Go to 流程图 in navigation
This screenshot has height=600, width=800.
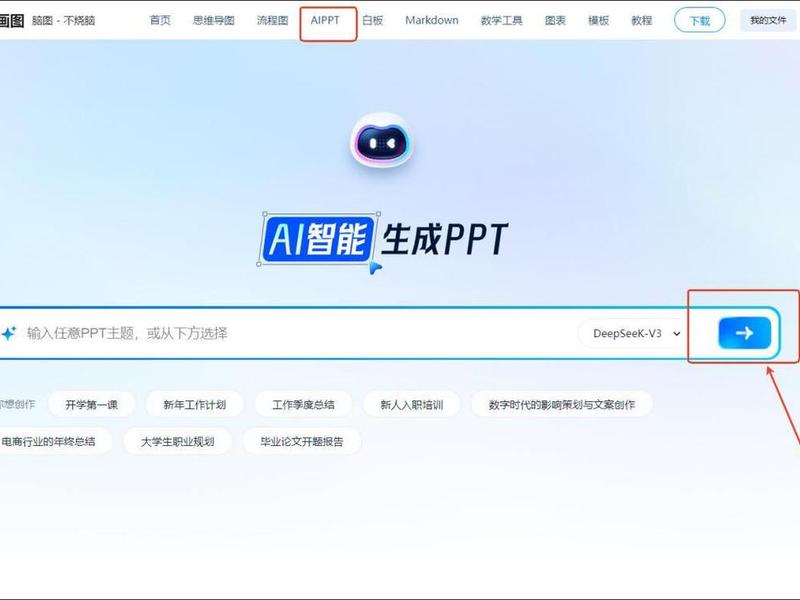click(x=272, y=20)
